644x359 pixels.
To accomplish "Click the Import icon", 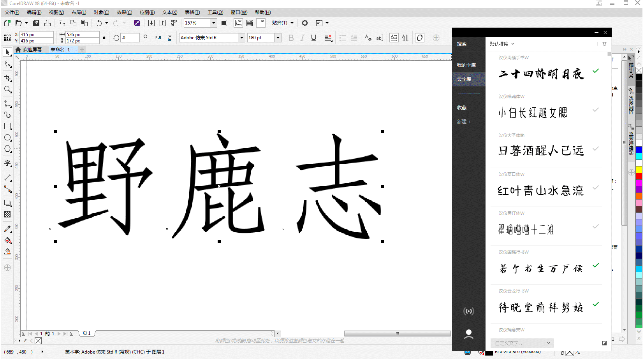I will click(x=151, y=23).
